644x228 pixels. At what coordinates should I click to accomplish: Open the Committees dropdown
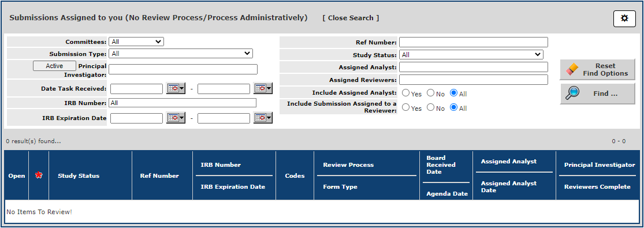tap(136, 42)
